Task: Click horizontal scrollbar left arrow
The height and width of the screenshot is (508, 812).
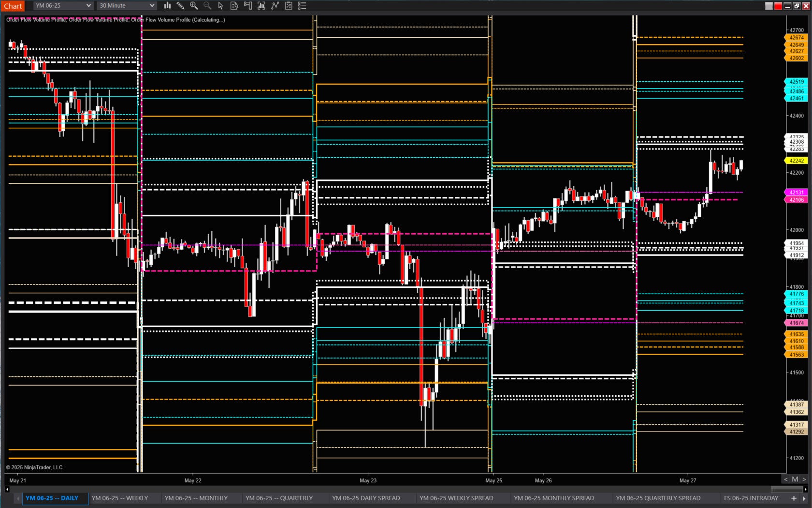Action: coord(7,489)
